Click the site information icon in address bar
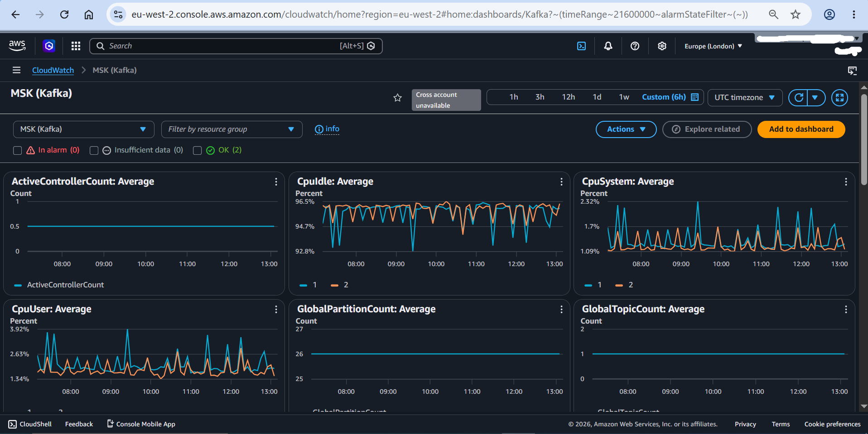Viewport: 868px width, 434px height. [118, 14]
